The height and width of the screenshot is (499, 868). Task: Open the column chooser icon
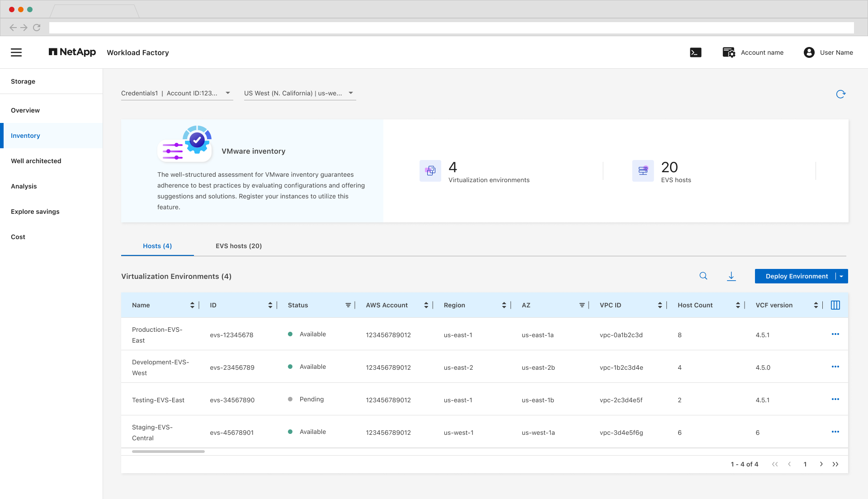[x=835, y=305]
